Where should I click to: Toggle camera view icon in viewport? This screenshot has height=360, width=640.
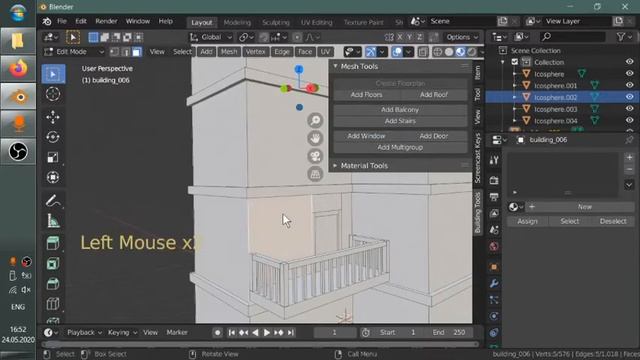315,156
